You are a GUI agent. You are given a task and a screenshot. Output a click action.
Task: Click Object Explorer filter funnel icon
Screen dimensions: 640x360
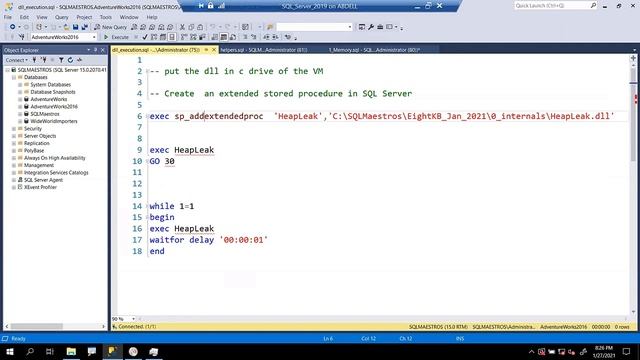61,60
